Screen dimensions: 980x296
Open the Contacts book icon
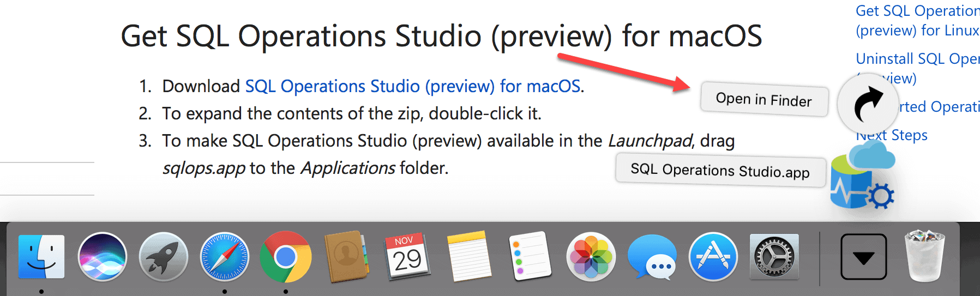coord(347,257)
